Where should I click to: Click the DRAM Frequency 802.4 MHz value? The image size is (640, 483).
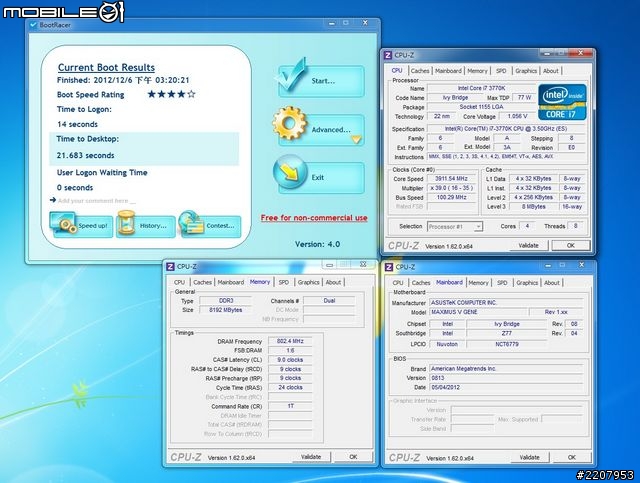point(290,341)
